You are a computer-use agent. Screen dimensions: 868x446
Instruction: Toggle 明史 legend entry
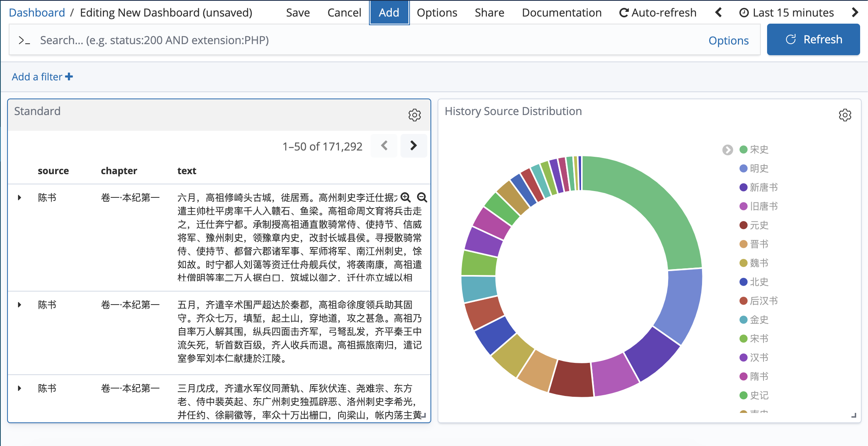click(759, 169)
